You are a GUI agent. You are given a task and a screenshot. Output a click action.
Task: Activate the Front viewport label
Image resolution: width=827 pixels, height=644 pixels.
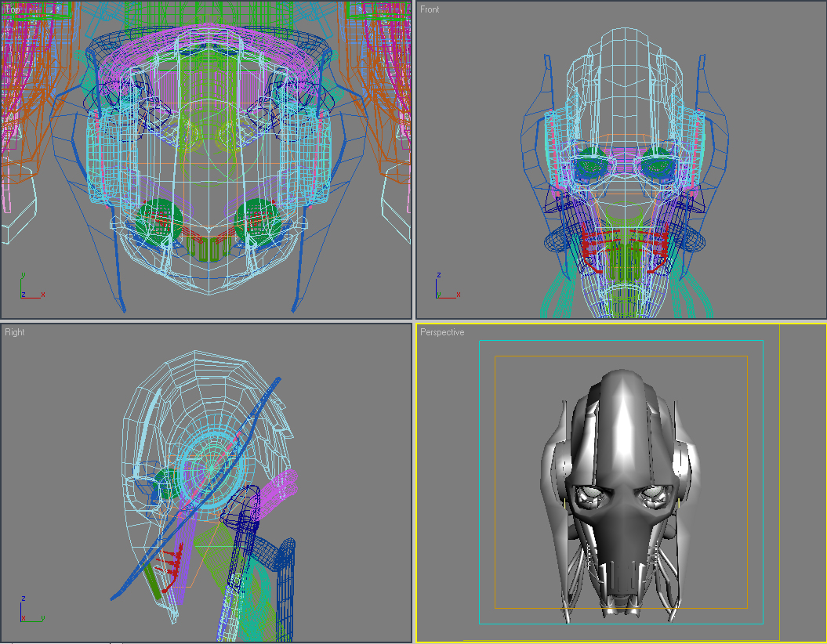pyautogui.click(x=430, y=9)
